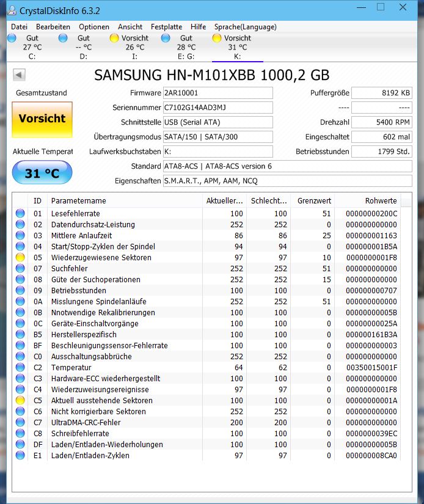Open the Ansicht menu
Viewport: 424px width, 504px height.
[130, 27]
